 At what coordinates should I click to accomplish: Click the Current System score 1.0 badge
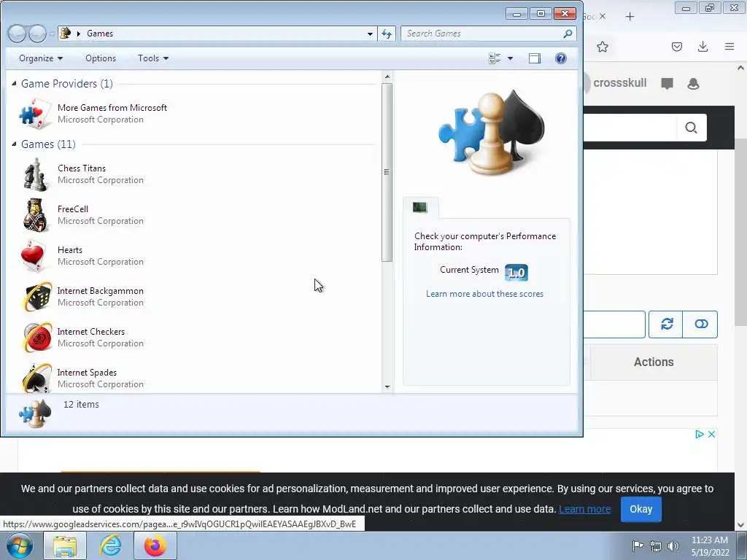[516, 273]
